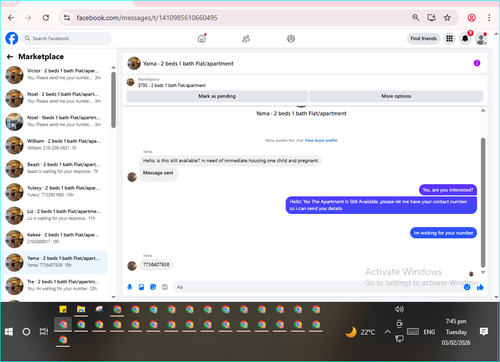This screenshot has height=362, width=500.
Task: Open Kekee conversation
Action: (x=55, y=239)
